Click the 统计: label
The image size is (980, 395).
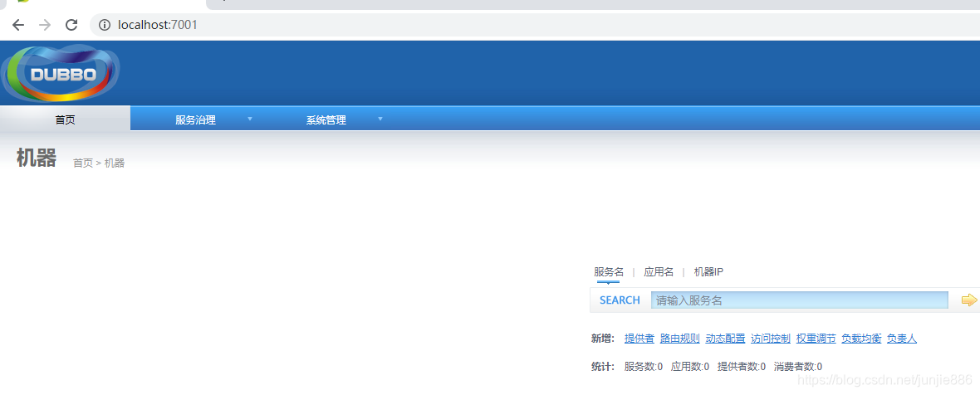click(x=602, y=367)
